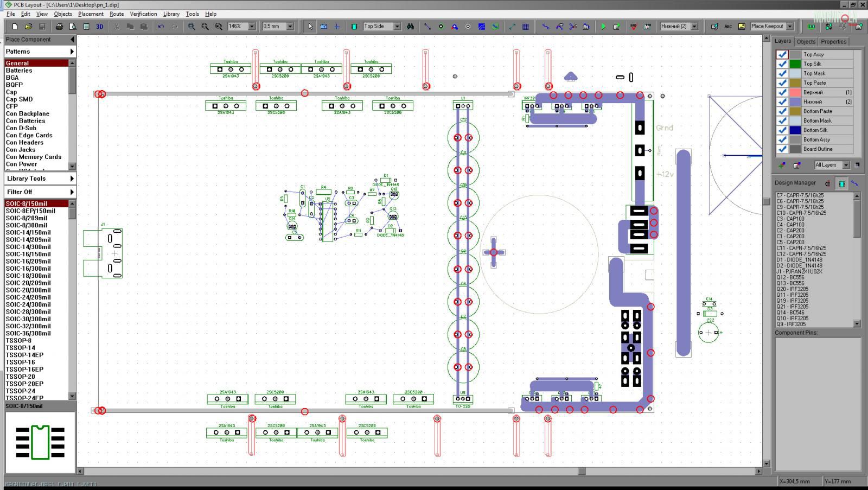Click the binoculars Find icon
Screen dimensions: 868x490
[x=411, y=26]
